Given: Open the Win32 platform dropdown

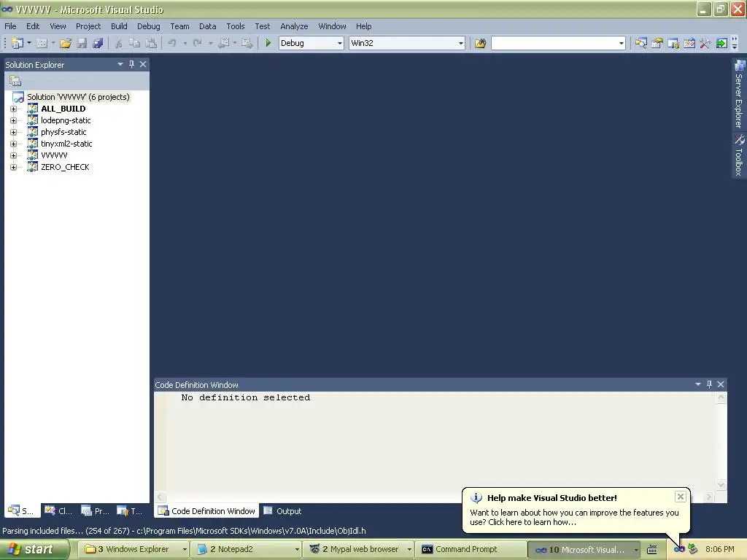Looking at the screenshot, I should (x=461, y=43).
